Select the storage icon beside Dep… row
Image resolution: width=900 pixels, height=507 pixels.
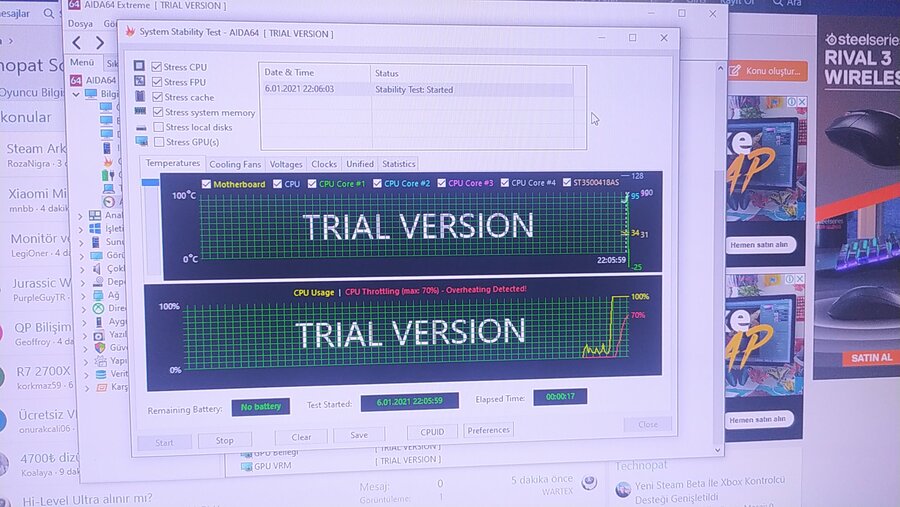[x=98, y=281]
